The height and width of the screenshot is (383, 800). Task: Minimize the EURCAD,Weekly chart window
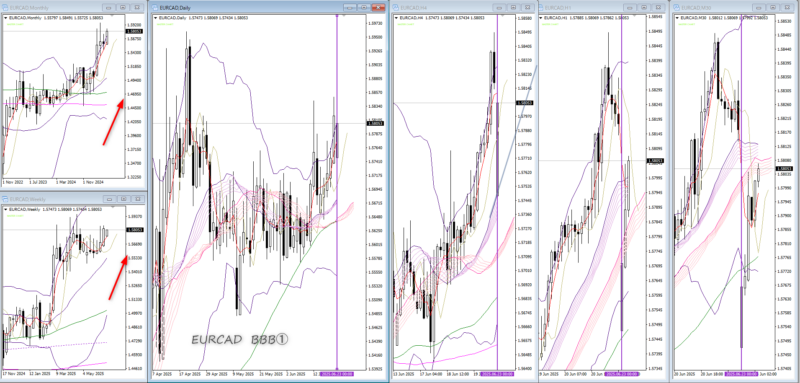click(109, 199)
